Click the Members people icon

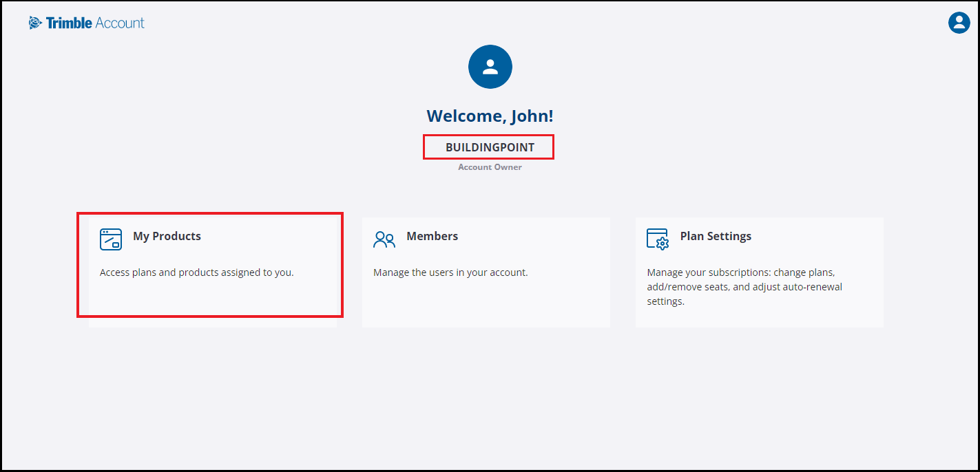(384, 239)
